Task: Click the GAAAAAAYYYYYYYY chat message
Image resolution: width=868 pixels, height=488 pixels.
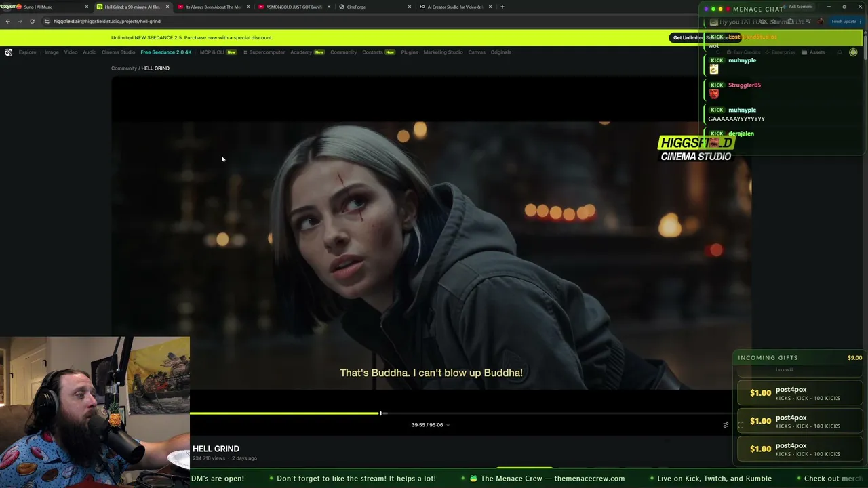Action: click(x=736, y=119)
